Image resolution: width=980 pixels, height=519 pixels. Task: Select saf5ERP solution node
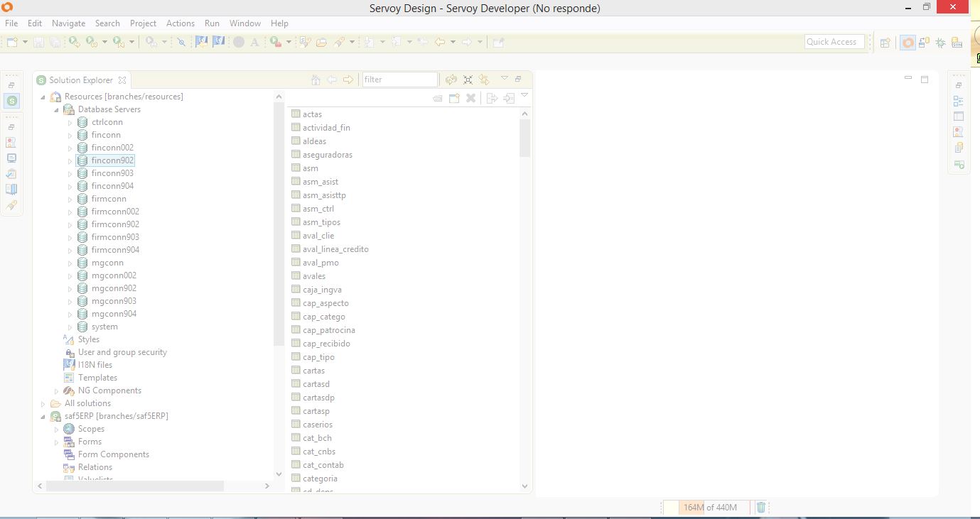pos(116,416)
